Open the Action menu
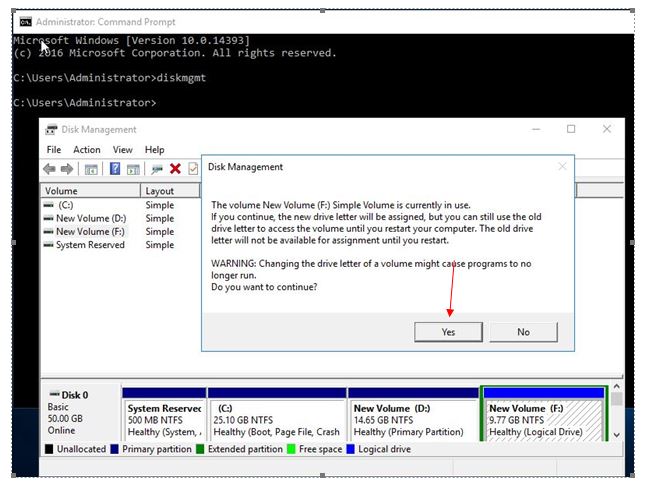 coord(87,150)
